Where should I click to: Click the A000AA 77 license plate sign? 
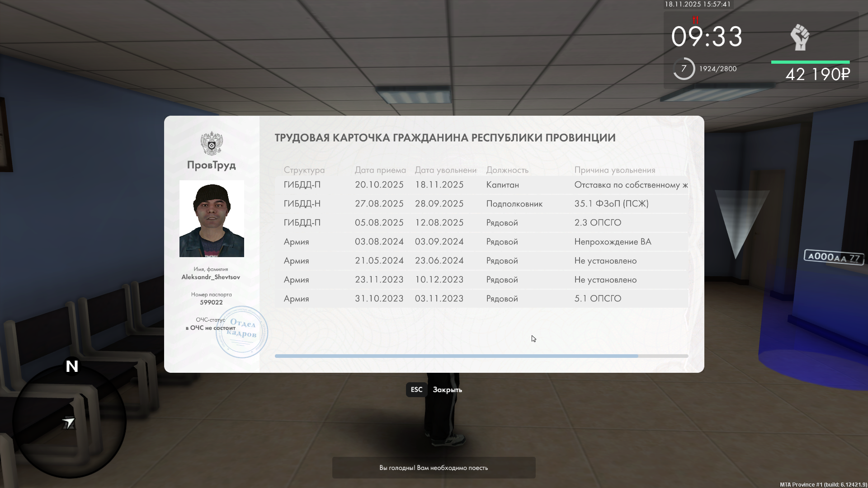pyautogui.click(x=834, y=257)
